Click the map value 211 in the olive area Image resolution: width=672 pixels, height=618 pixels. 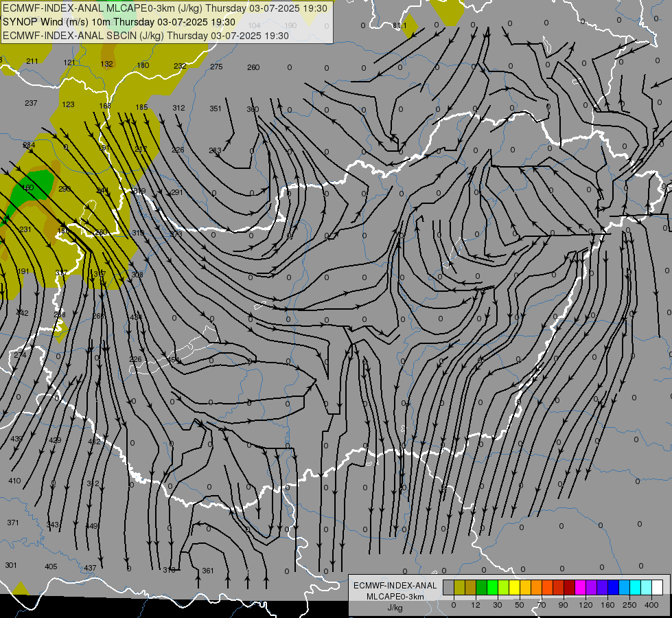click(32, 61)
